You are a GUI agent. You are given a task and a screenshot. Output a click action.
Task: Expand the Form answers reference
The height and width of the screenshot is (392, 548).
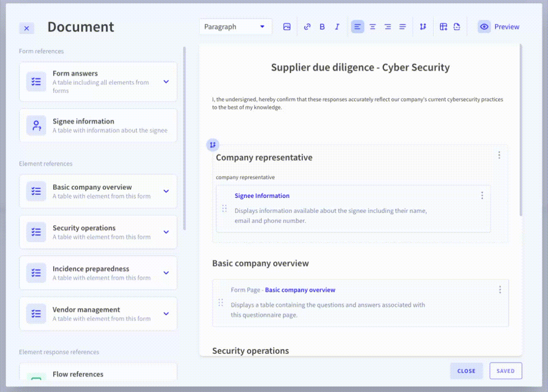pos(166,82)
